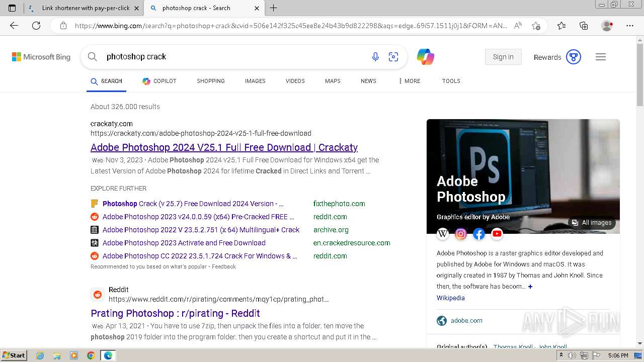Open the Wikipedia source link
Viewport: 644px width, 362px height.
point(451,298)
